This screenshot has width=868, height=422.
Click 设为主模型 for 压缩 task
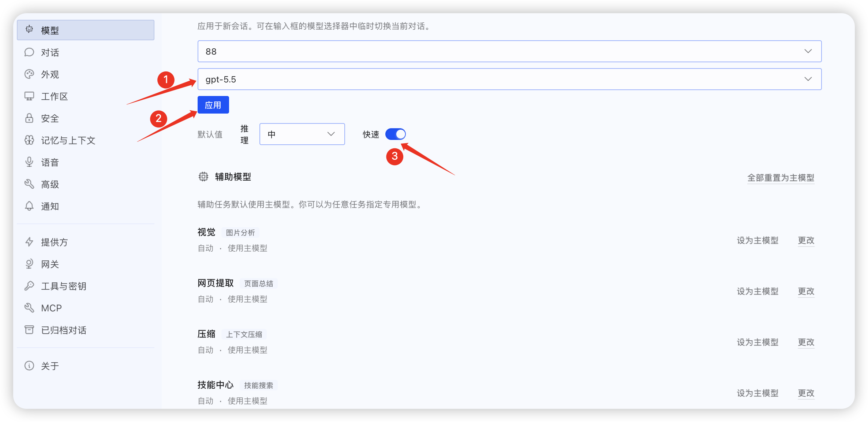pos(757,342)
